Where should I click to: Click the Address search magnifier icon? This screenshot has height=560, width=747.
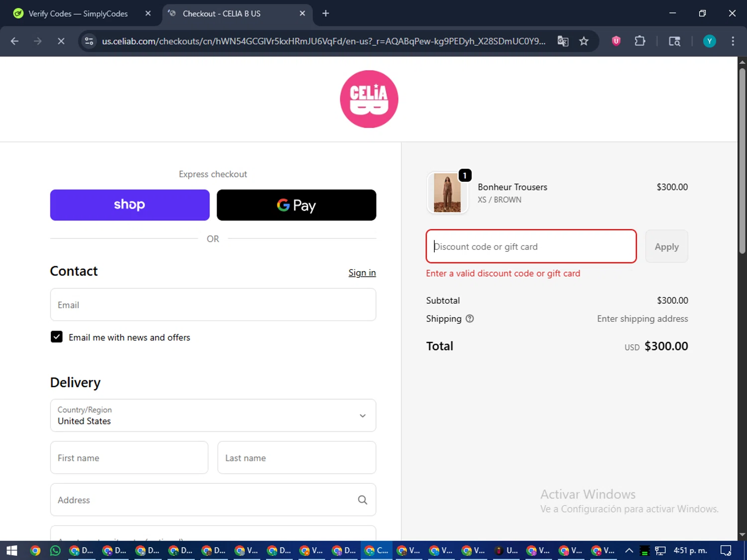click(x=363, y=500)
